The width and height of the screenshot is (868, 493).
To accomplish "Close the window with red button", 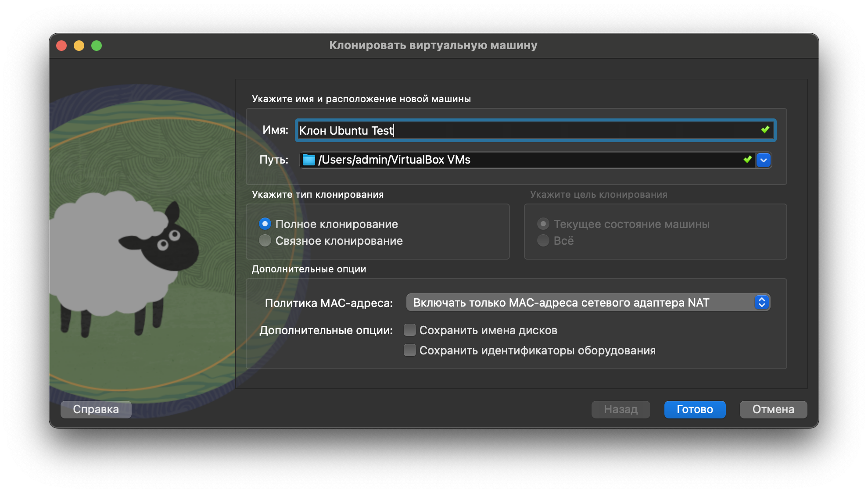I will (62, 46).
